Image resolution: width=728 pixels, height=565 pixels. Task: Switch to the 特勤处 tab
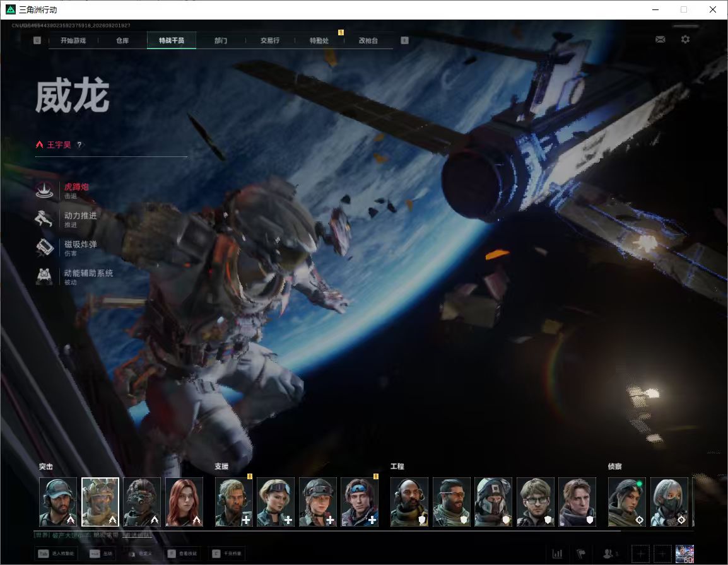[319, 40]
